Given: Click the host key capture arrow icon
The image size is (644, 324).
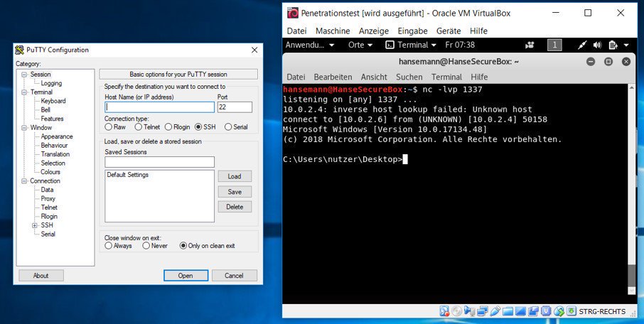Looking at the screenshot, I should tap(571, 311).
